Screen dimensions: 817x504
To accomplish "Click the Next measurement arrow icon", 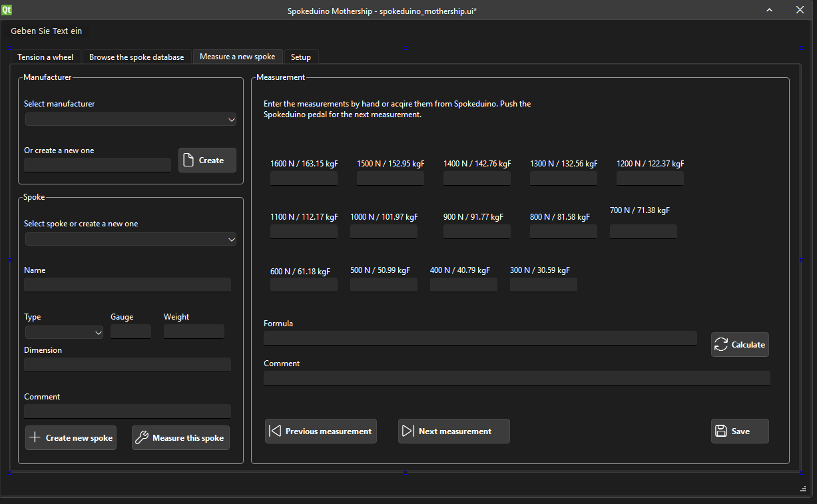I will pyautogui.click(x=408, y=431).
